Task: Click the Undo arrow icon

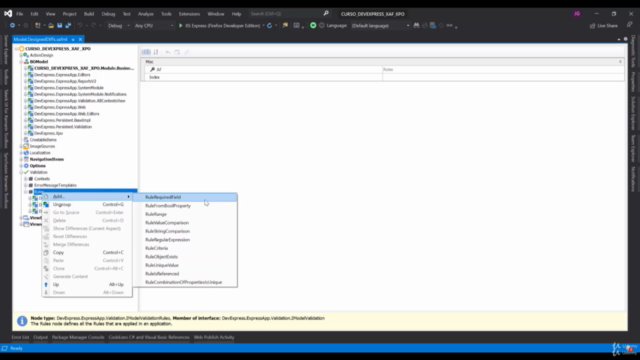Action: (x=80, y=25)
